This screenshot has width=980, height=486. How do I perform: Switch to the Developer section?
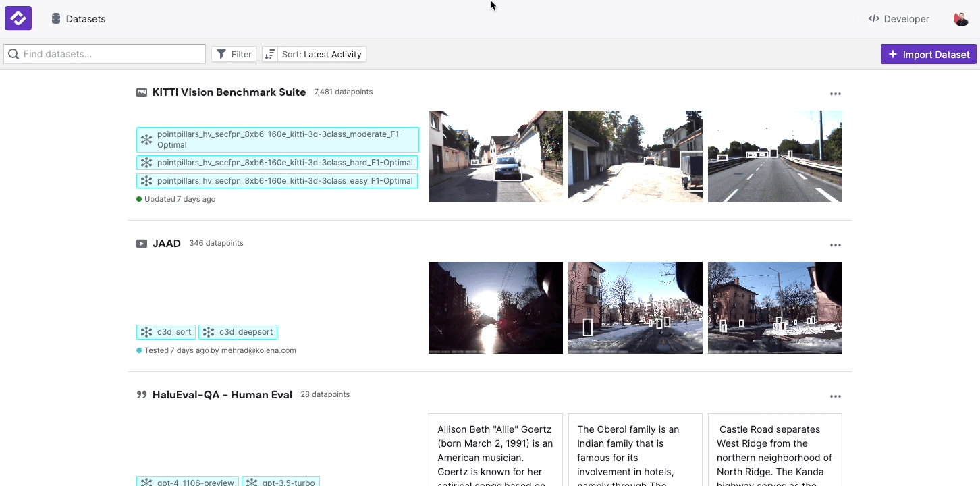point(898,18)
